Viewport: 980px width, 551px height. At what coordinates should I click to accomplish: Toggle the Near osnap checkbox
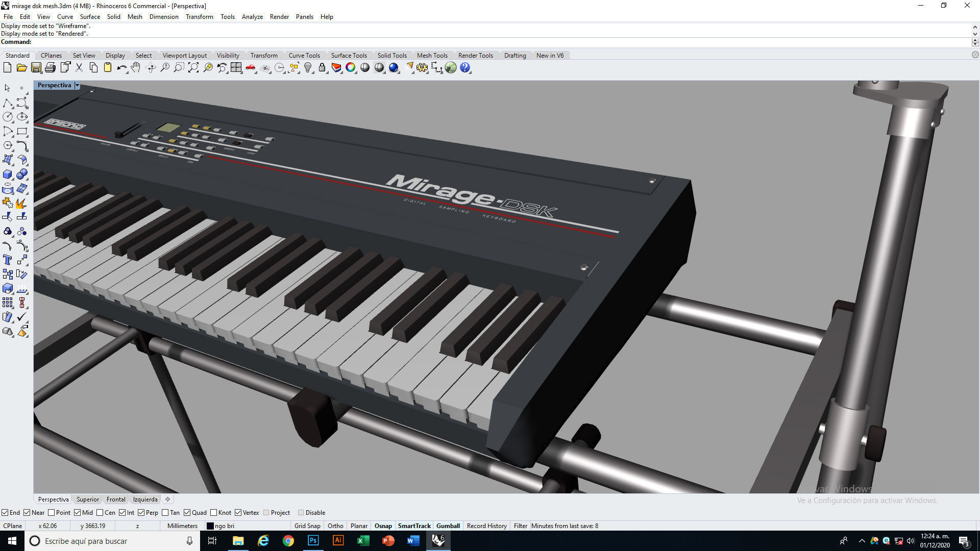pyautogui.click(x=27, y=513)
